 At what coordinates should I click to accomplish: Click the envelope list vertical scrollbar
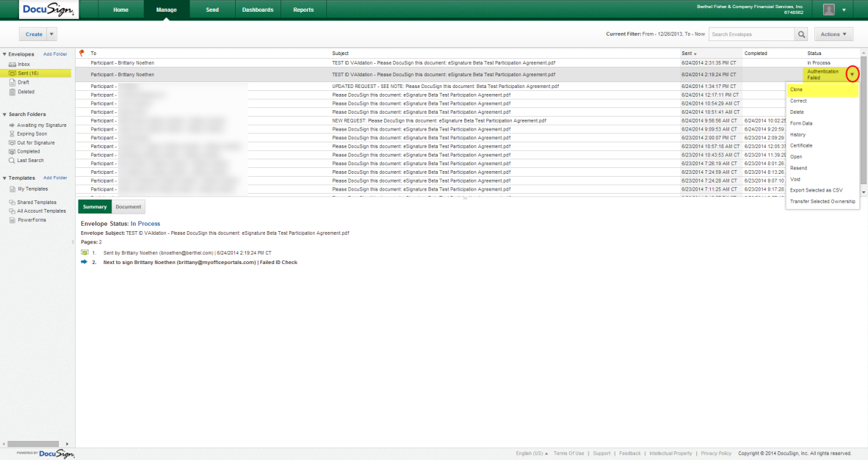pos(864,122)
